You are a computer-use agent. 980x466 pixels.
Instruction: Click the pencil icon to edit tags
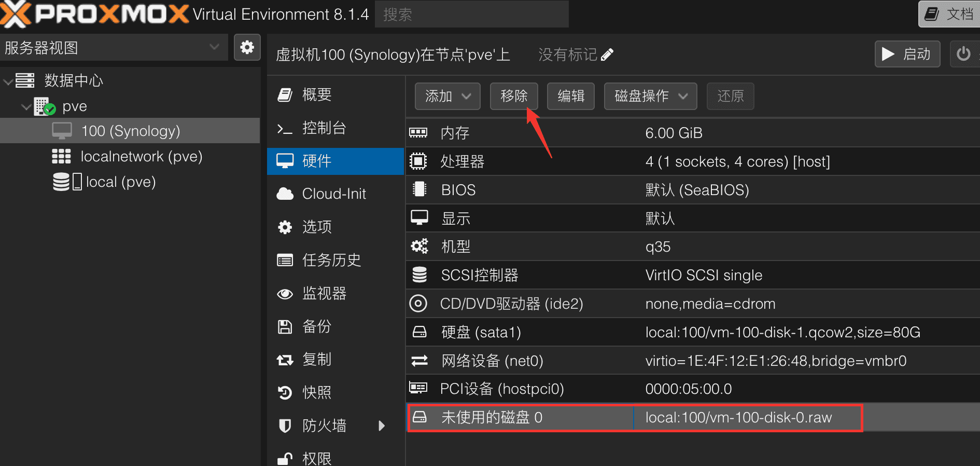[607, 54]
